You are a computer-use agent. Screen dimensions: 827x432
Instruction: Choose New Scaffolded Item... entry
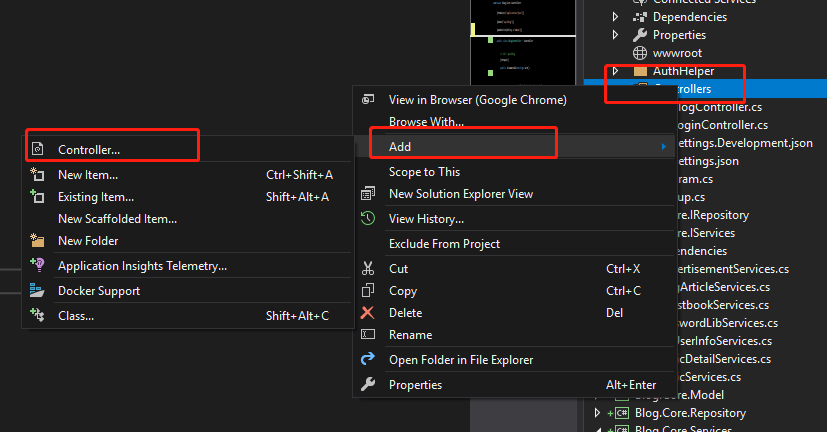(x=117, y=219)
